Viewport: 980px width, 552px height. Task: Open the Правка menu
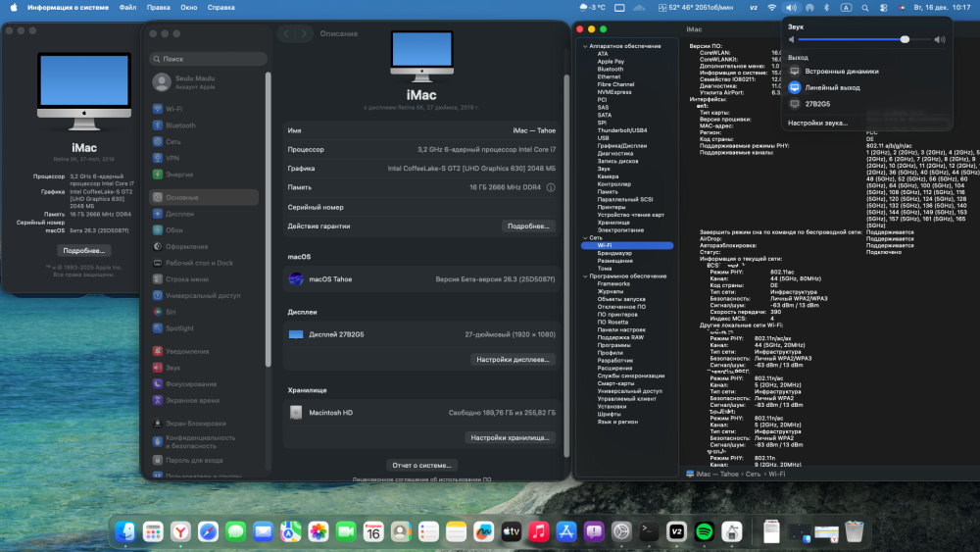(158, 8)
